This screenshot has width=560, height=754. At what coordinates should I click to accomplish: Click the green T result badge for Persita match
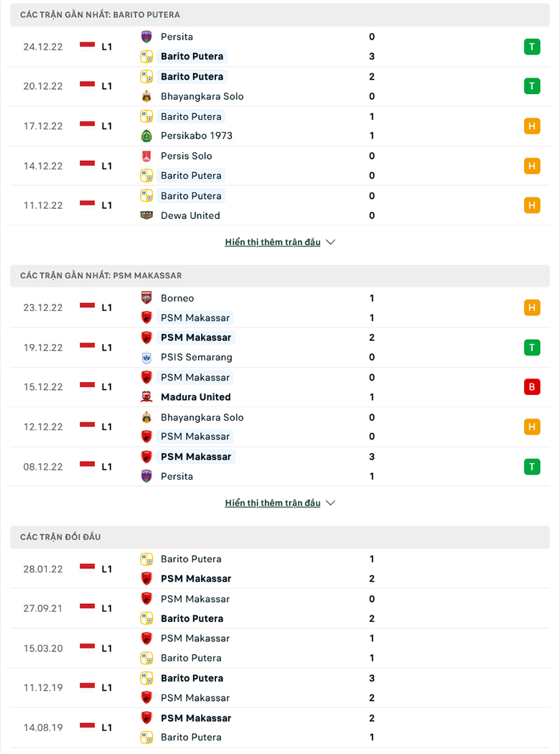(532, 46)
